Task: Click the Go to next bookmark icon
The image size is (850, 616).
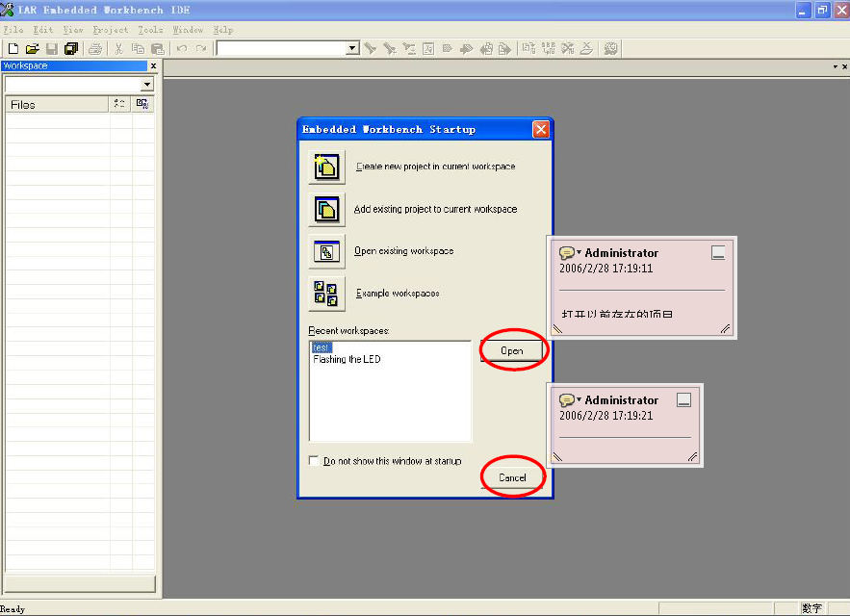Action: [466, 49]
